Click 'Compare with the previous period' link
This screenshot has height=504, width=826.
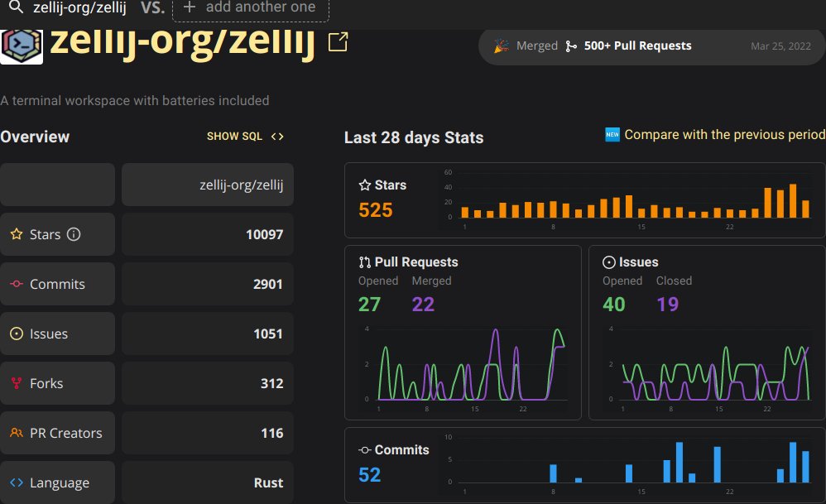pos(724,135)
